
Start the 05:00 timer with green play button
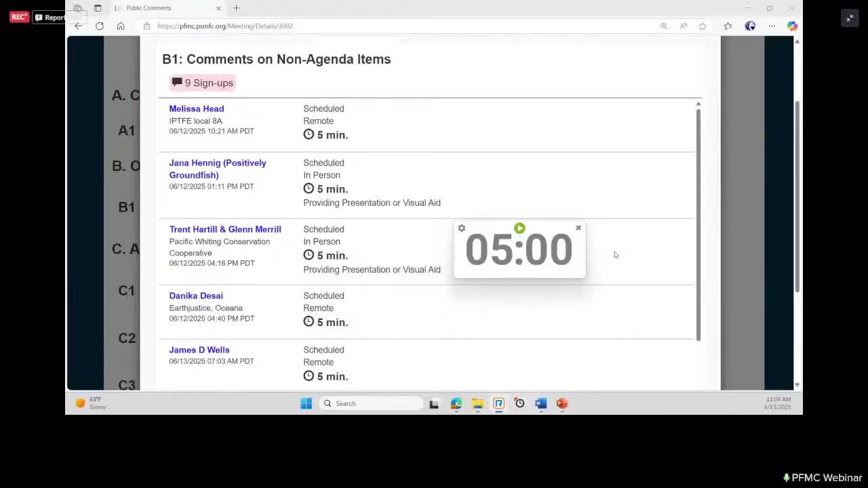[x=519, y=228]
